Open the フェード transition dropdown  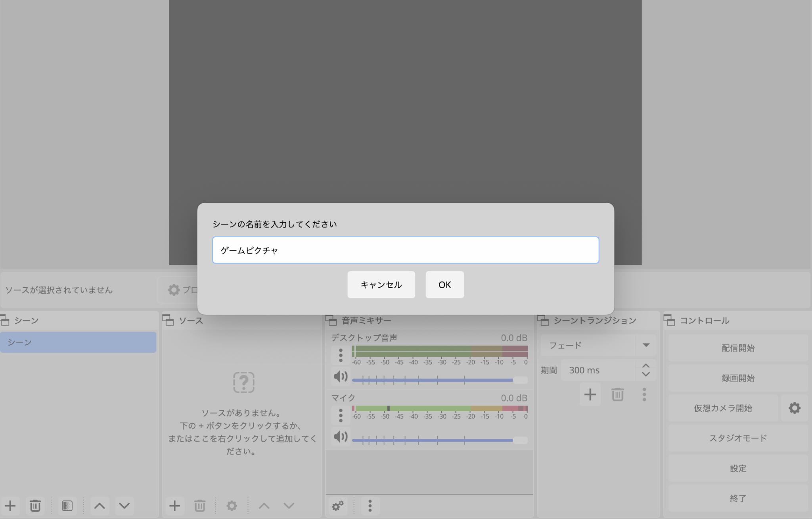tap(598, 345)
